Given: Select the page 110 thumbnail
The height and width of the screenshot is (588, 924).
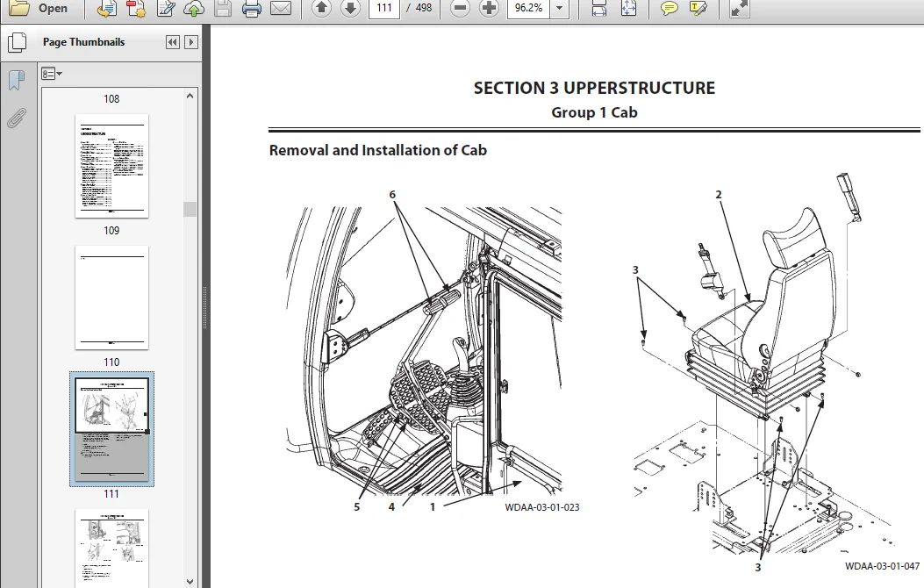Looking at the screenshot, I should [111, 298].
